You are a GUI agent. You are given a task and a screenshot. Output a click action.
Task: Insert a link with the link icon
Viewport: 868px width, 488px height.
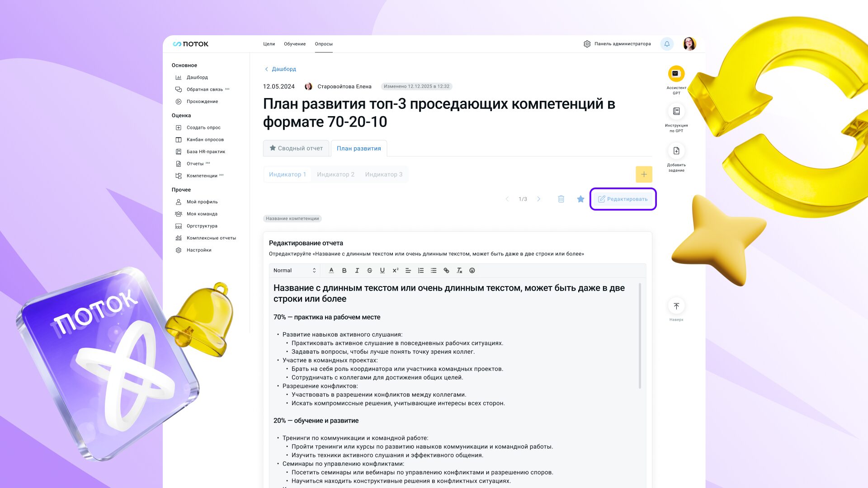(x=446, y=270)
